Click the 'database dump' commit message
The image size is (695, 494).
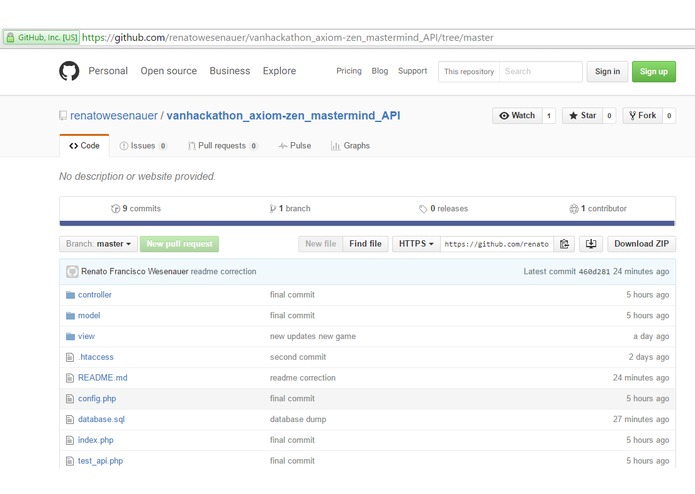298,420
